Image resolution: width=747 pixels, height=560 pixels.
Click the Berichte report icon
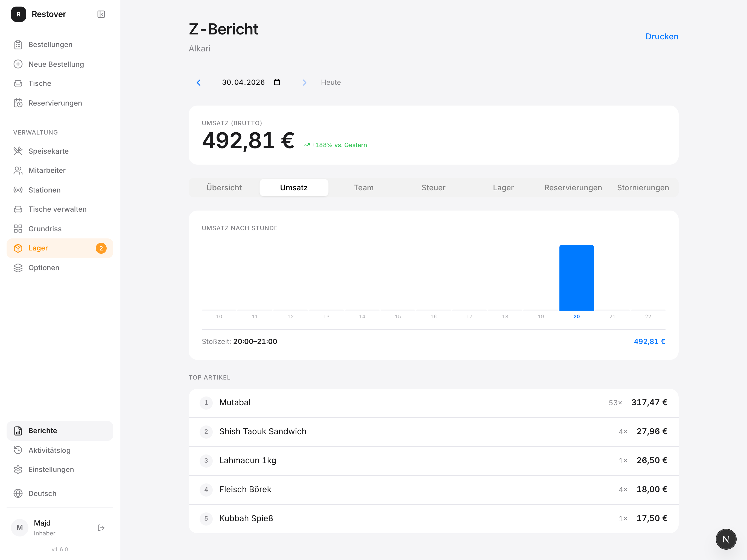click(18, 431)
